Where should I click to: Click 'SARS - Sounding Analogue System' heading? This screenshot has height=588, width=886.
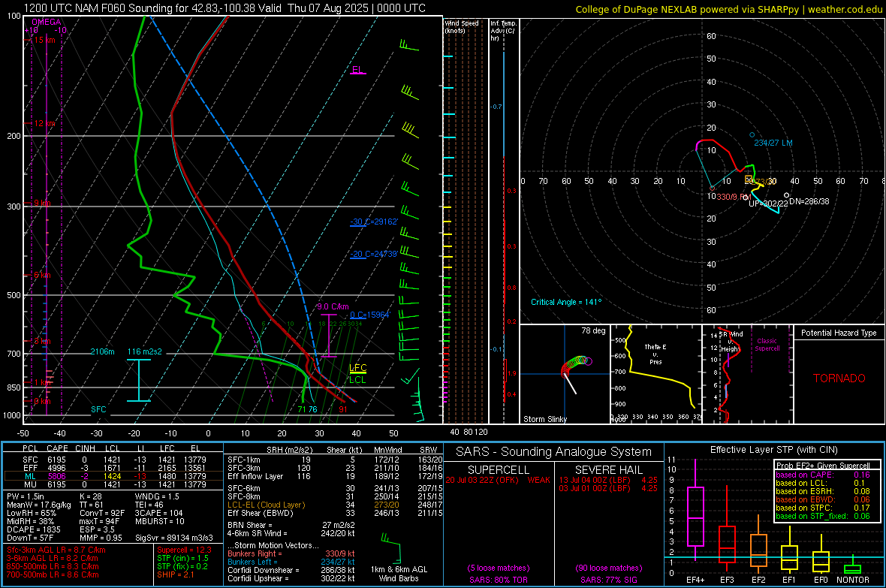(x=553, y=452)
